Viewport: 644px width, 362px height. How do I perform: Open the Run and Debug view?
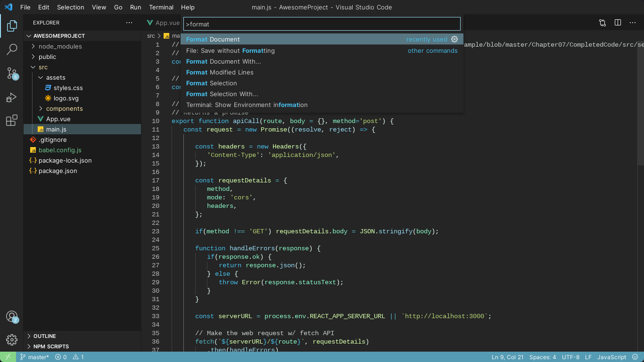12,97
